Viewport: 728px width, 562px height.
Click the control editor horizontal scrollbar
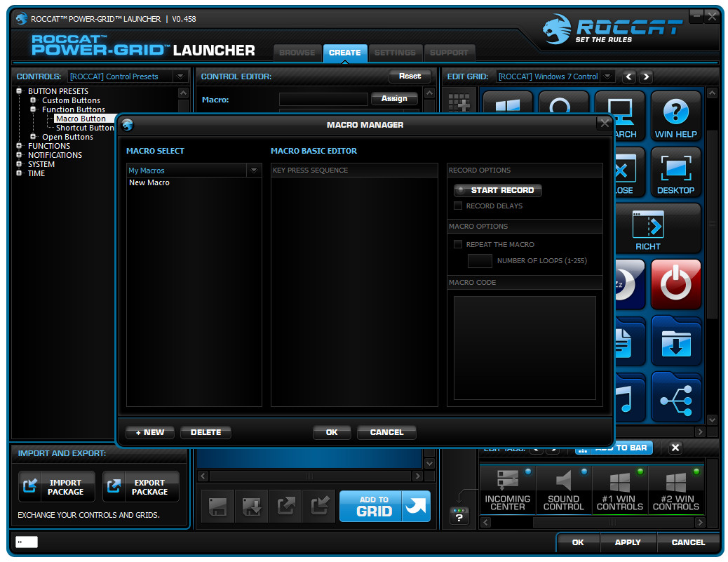310,476
